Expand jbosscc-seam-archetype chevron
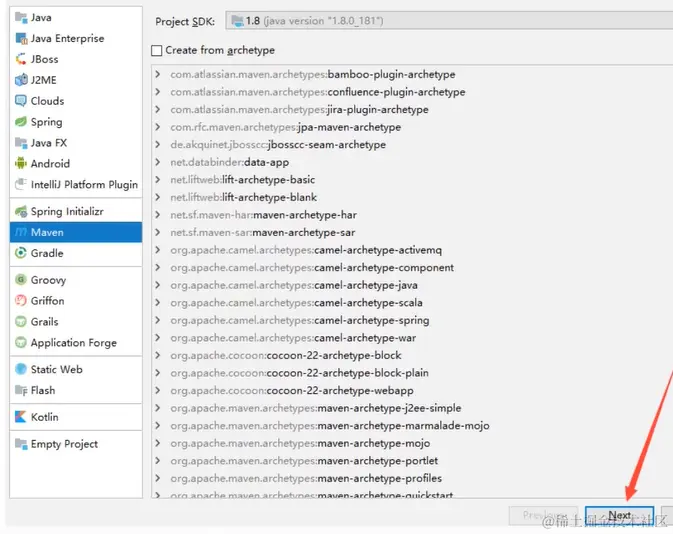This screenshot has height=534, width=673. point(158,145)
